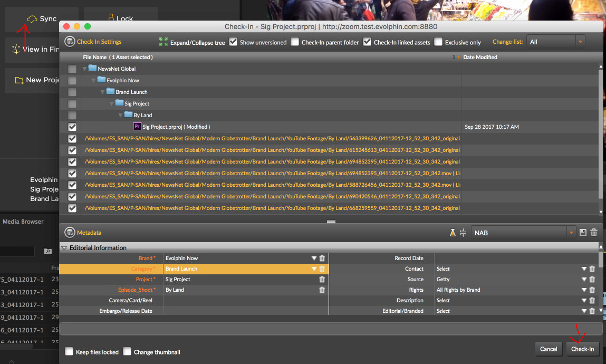
Task: Open the Rights dropdown arrow
Action: tap(584, 290)
